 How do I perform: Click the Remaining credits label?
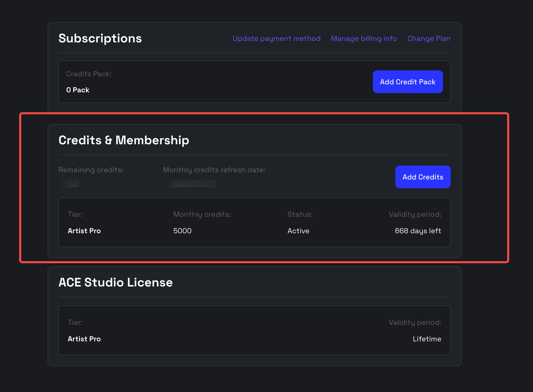(91, 170)
